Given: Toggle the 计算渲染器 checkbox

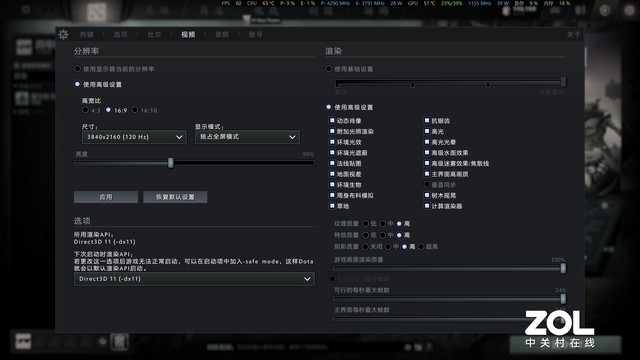Looking at the screenshot, I should pyautogui.click(x=427, y=206).
